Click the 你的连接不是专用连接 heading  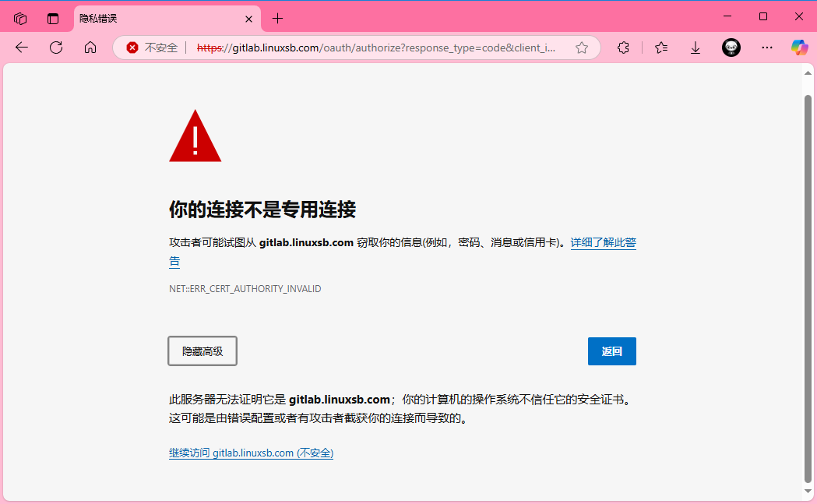[262, 210]
